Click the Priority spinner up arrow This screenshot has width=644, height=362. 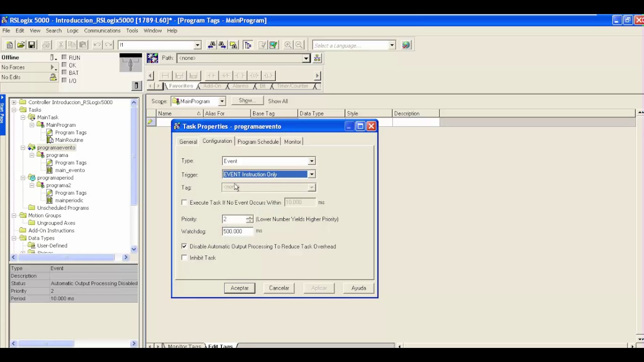[x=250, y=217]
